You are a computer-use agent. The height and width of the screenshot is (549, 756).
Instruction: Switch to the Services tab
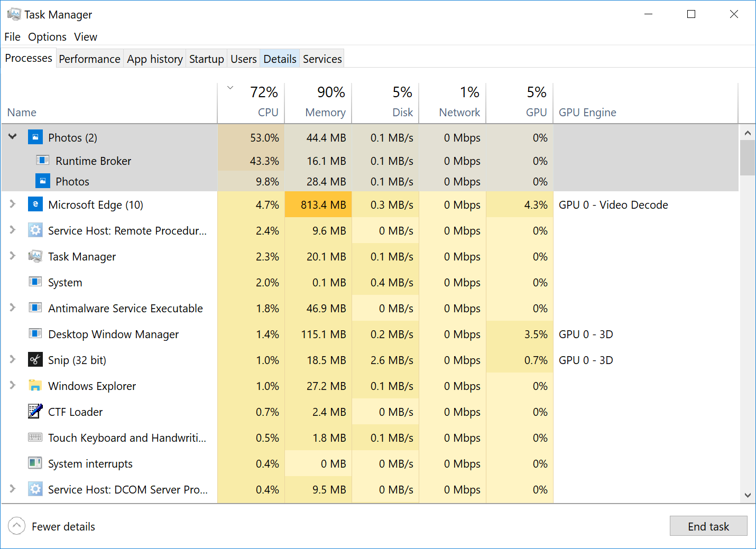click(322, 59)
